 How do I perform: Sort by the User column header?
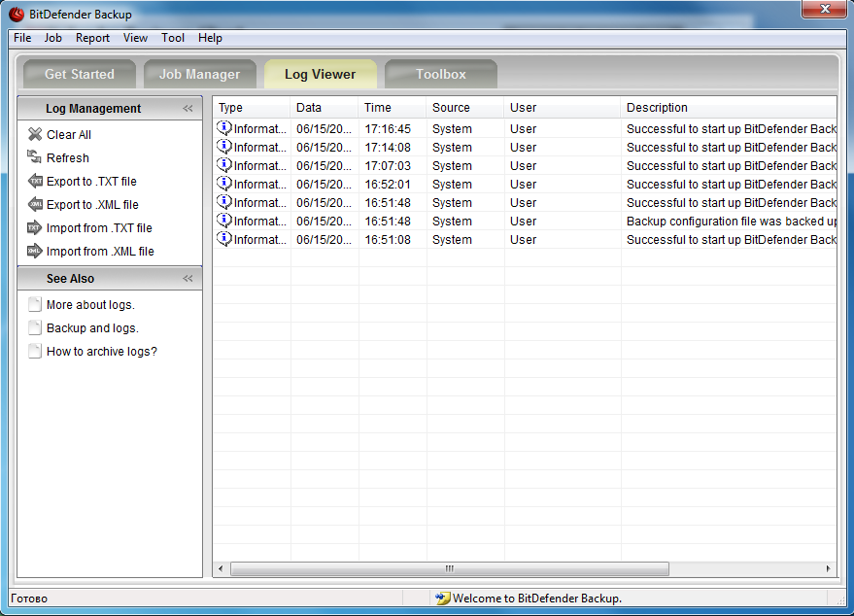(x=563, y=108)
